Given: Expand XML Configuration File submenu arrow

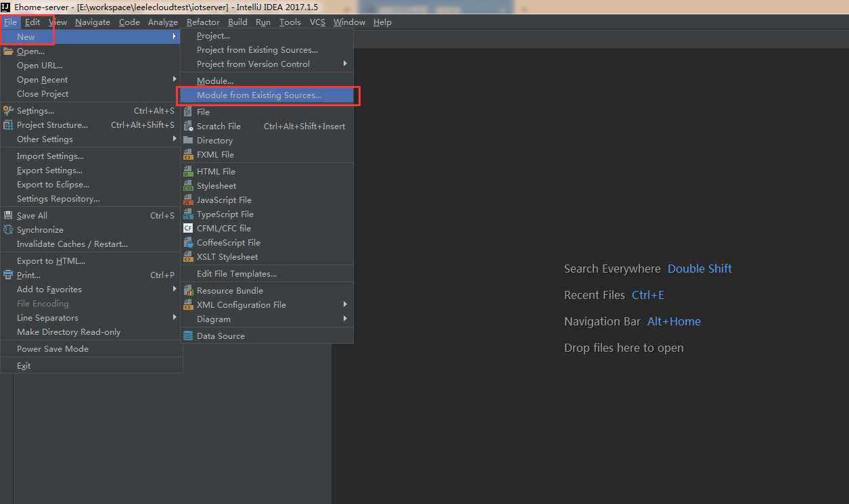Looking at the screenshot, I should click(345, 304).
